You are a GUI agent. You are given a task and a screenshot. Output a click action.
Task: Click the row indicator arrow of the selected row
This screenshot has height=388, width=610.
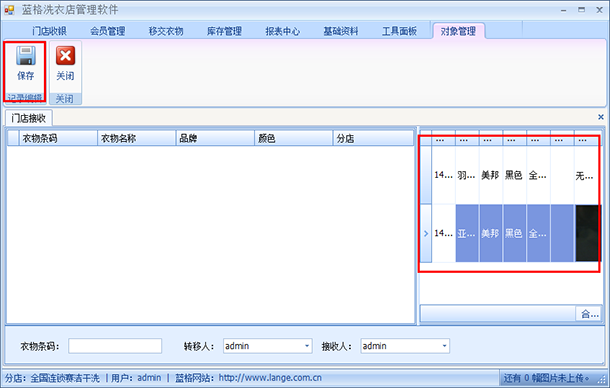426,233
